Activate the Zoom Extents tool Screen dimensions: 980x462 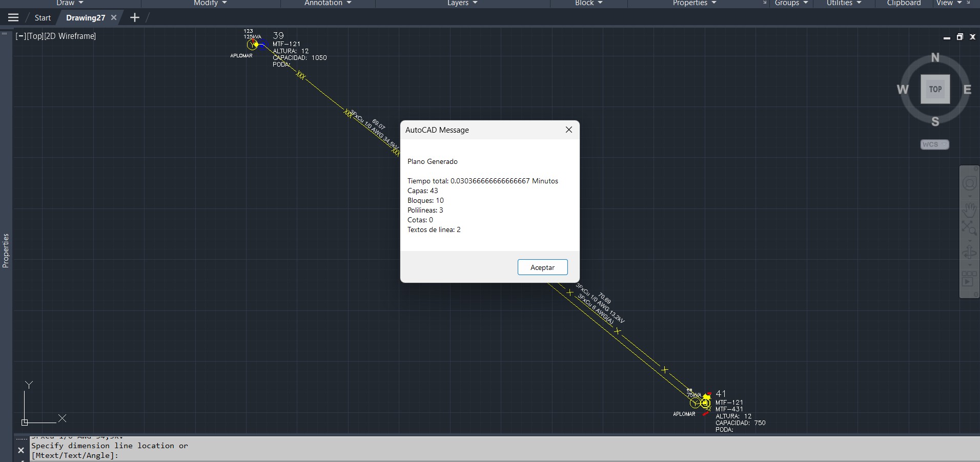[x=969, y=228]
